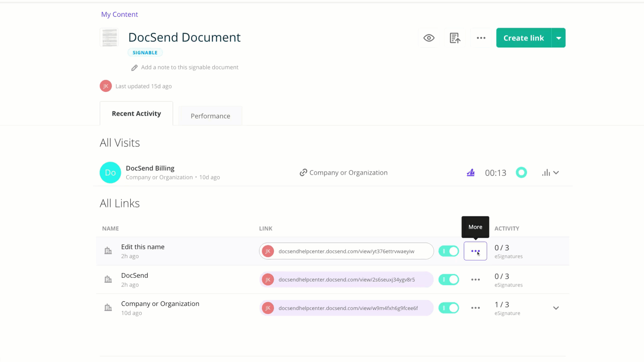Click the DocSend link name
Image resolution: width=644 pixels, height=362 pixels.
(x=135, y=276)
